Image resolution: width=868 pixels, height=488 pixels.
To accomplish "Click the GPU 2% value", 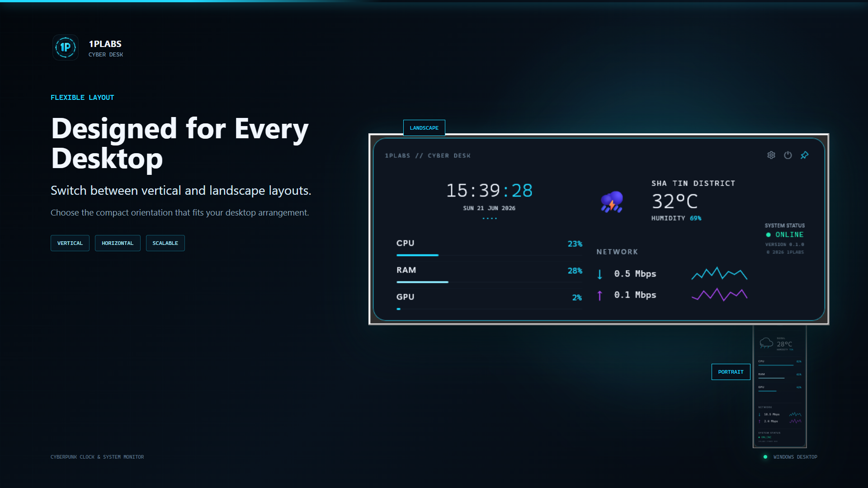I will point(577,298).
